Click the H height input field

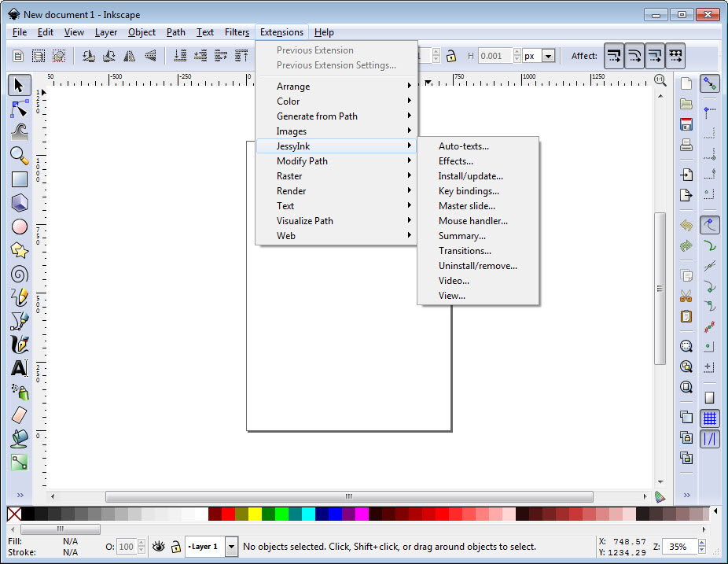[495, 56]
